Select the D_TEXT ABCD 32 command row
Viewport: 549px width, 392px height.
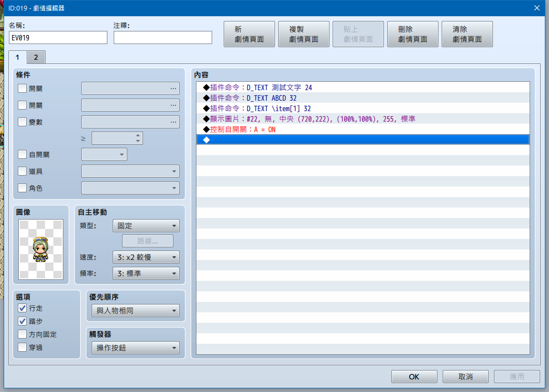pos(363,98)
